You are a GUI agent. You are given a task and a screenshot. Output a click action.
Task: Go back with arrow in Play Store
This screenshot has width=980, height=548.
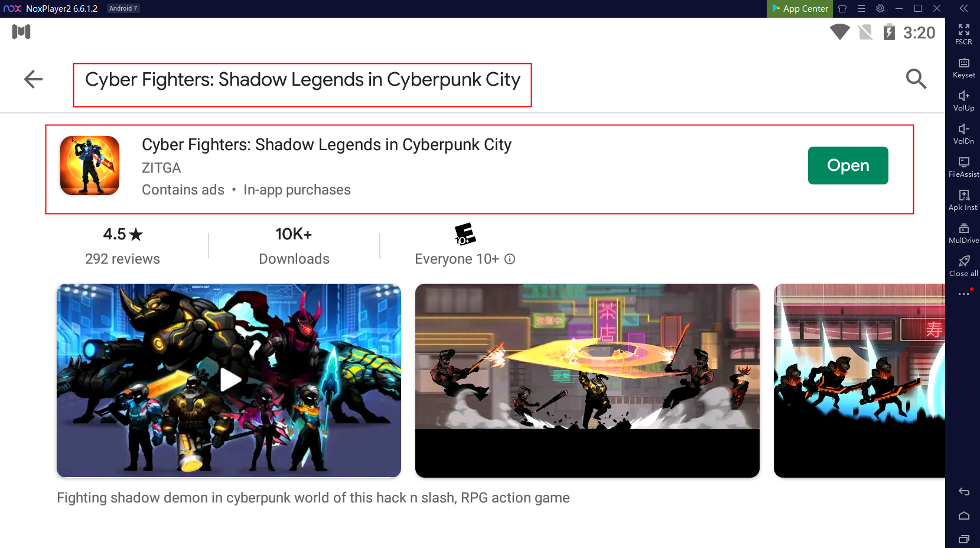click(x=33, y=79)
